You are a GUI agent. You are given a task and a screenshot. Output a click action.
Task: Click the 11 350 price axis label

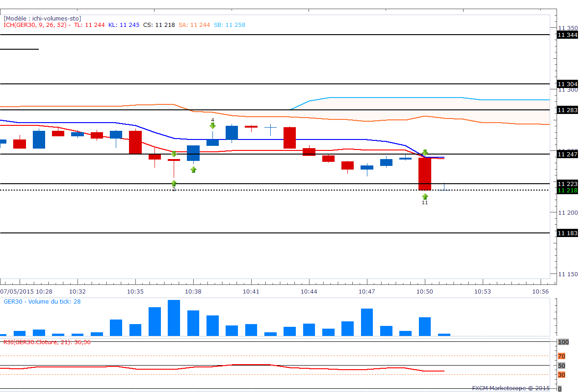tap(569, 28)
